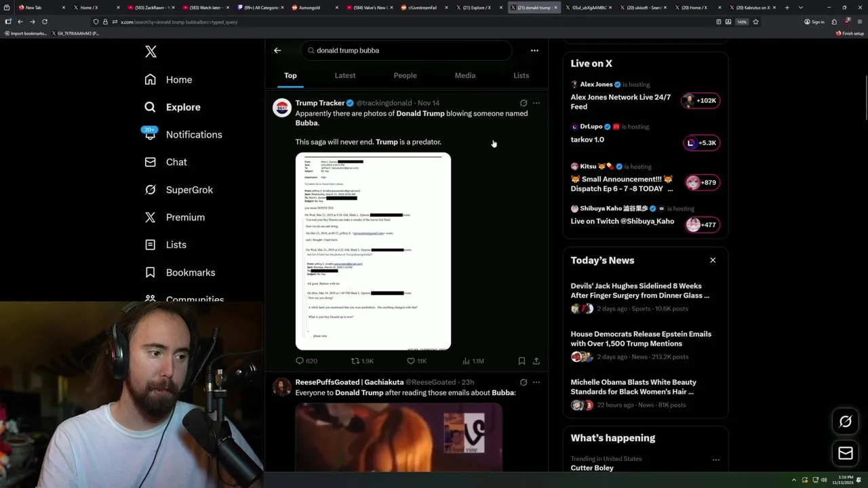This screenshot has height=488, width=868.
Task: Go back with browser back arrow
Action: 20,22
